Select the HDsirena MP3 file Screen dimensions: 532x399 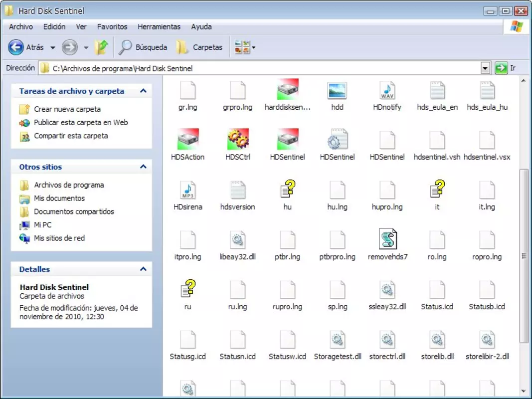[187, 190]
